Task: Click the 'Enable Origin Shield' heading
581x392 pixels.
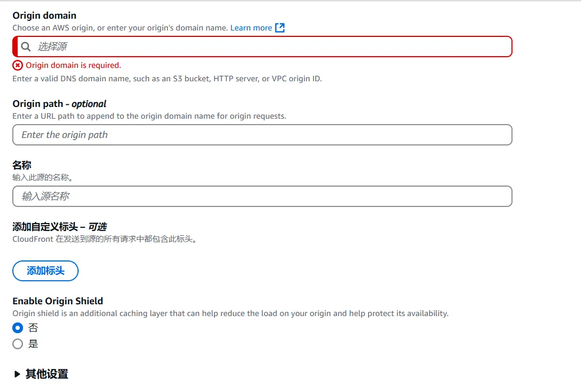Action: point(58,301)
